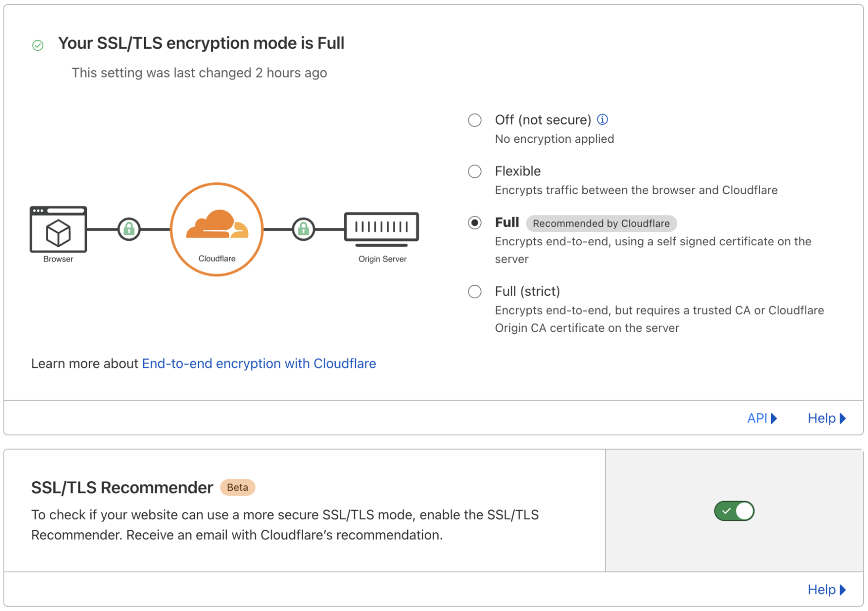Click the SSL/TLS Recommender title

(122, 488)
